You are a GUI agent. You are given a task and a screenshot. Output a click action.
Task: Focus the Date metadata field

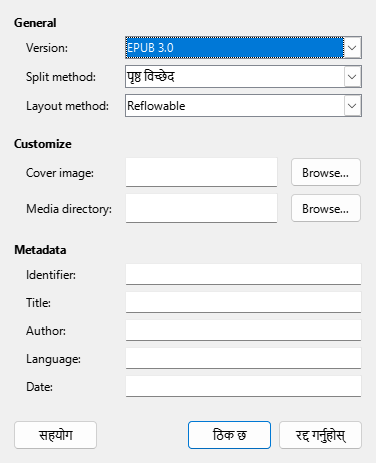click(243, 386)
